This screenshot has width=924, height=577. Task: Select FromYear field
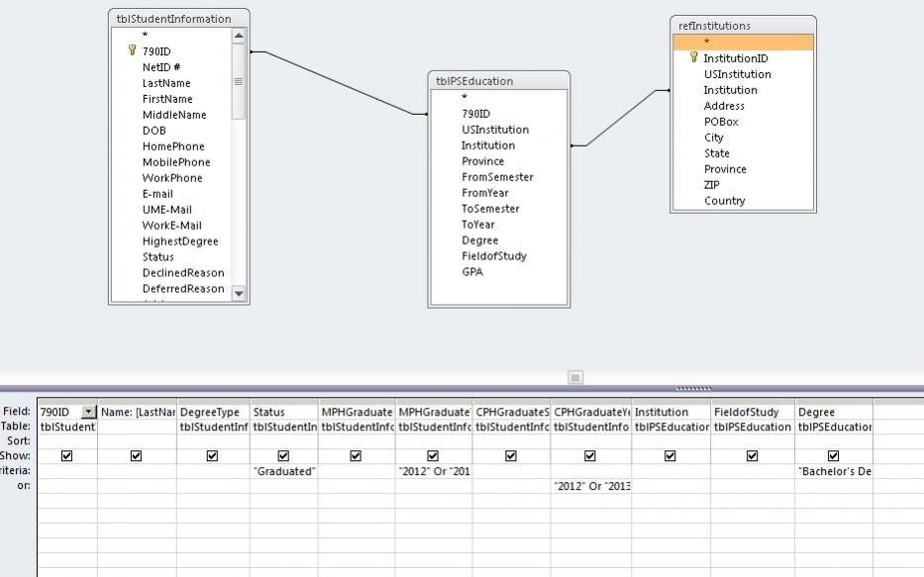click(485, 193)
